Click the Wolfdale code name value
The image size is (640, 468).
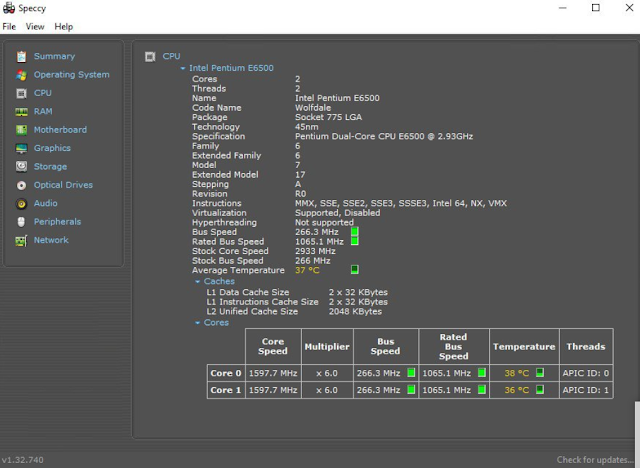(313, 108)
